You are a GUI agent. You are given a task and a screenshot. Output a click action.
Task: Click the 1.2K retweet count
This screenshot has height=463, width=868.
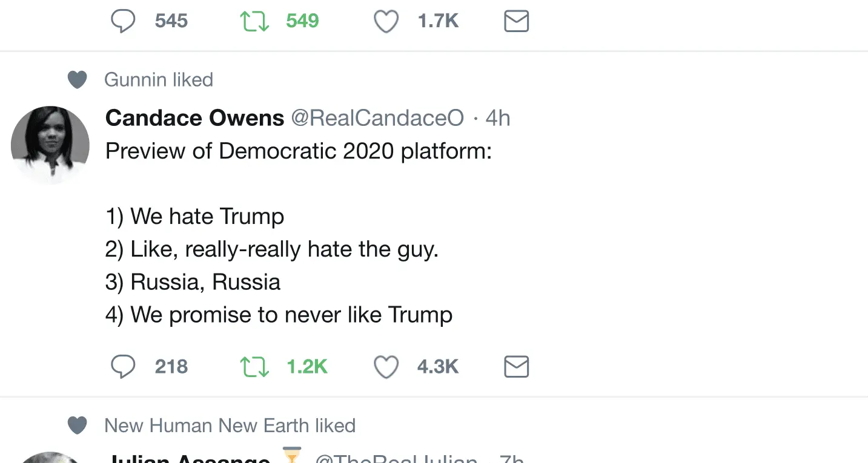point(306,367)
